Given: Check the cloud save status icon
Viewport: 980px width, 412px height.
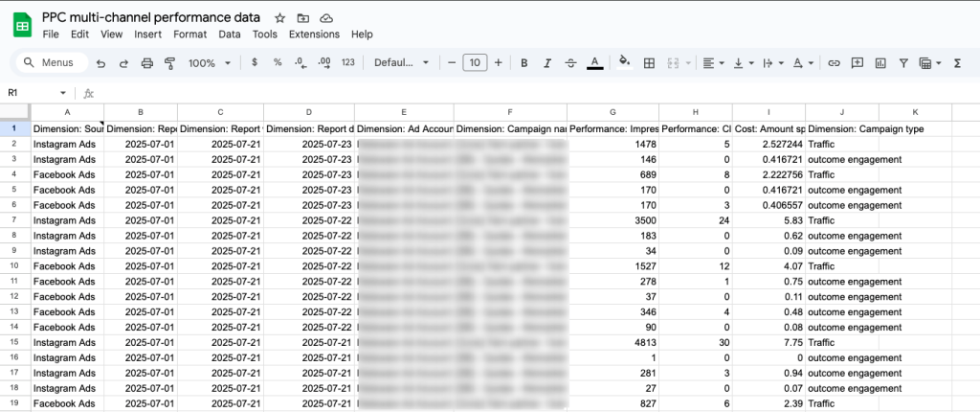Looking at the screenshot, I should (325, 18).
